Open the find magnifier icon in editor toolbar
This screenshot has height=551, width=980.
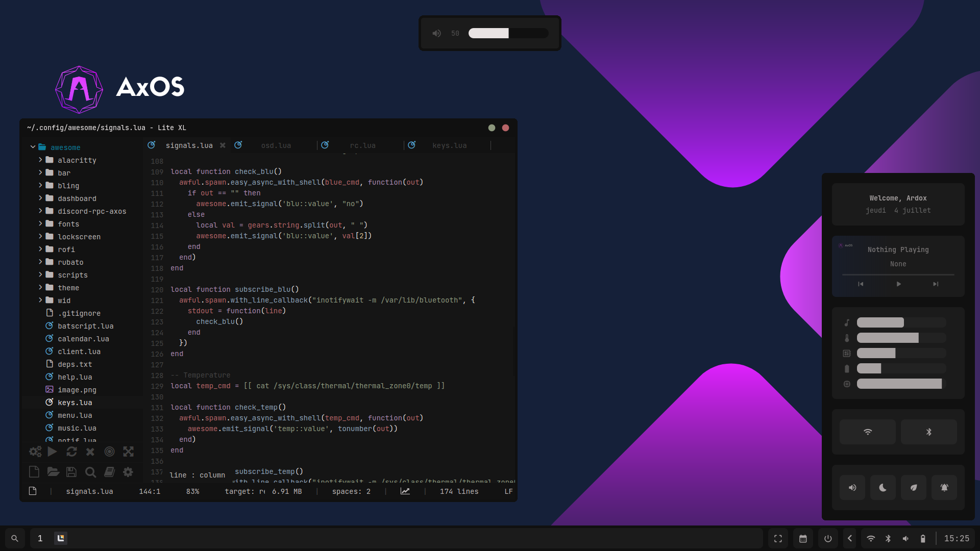(x=90, y=472)
